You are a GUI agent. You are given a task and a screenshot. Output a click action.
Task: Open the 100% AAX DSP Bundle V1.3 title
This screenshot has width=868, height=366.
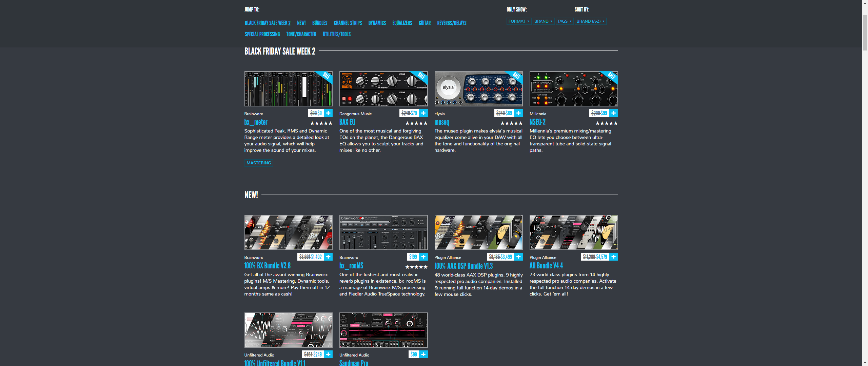pyautogui.click(x=463, y=266)
